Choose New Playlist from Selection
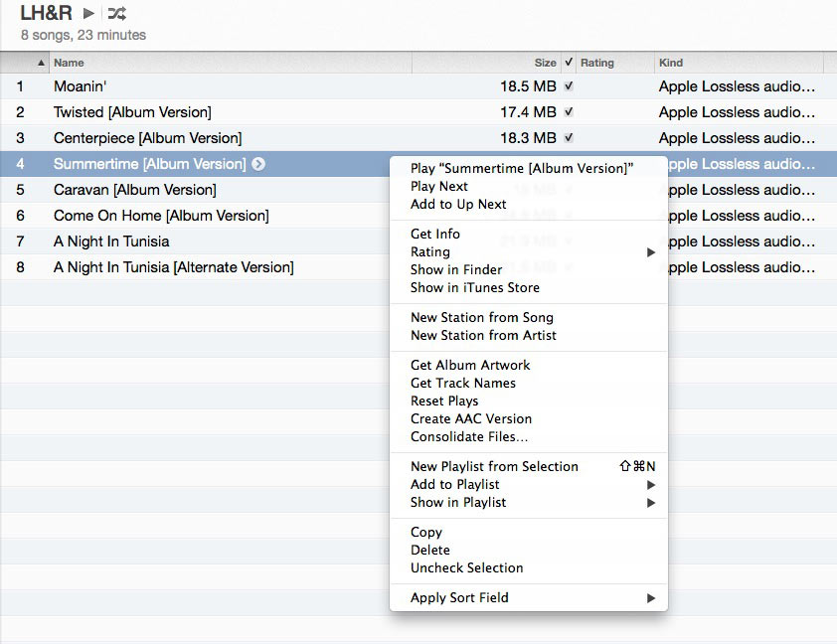Viewport: 837px width, 644px height. (493, 466)
